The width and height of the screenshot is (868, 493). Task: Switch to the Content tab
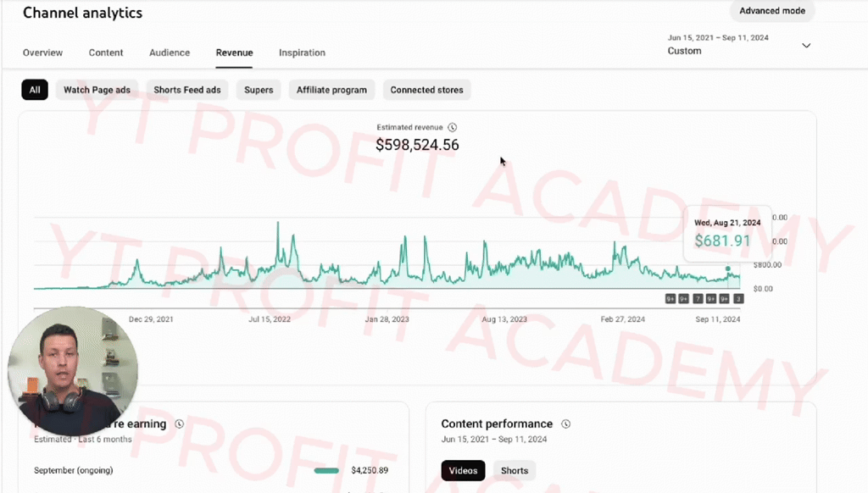[x=106, y=53]
